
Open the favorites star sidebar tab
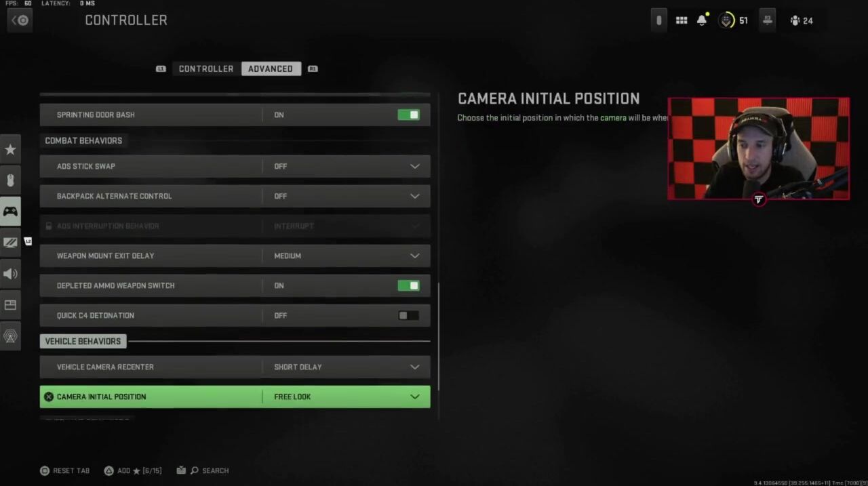point(10,149)
